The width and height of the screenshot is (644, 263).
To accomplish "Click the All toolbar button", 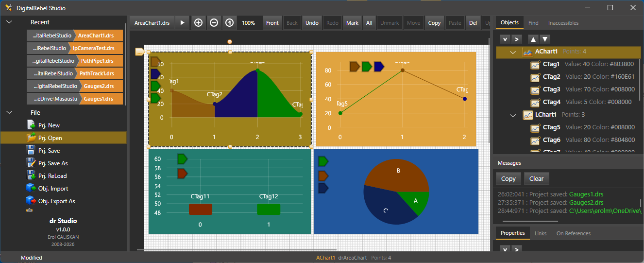I will click(369, 23).
